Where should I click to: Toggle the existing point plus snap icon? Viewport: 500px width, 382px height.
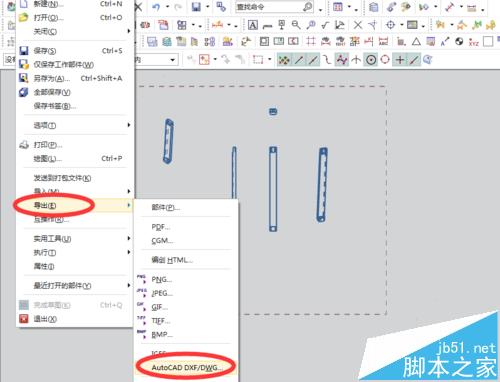click(400, 60)
